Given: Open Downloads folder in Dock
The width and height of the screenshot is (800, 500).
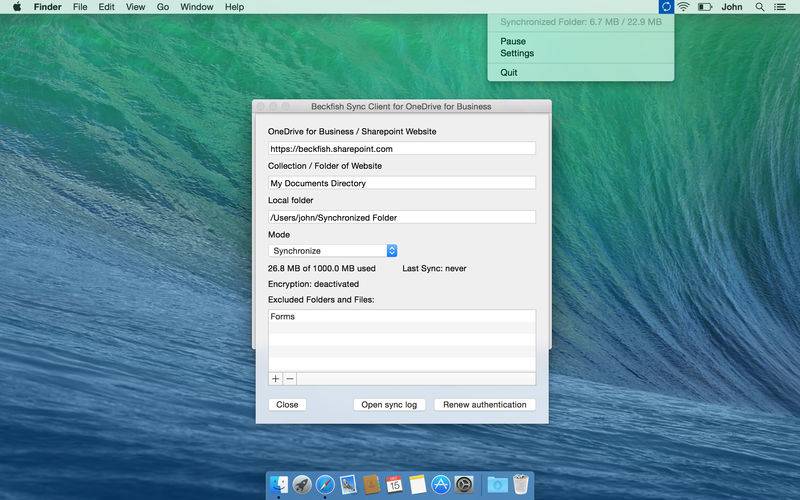Looking at the screenshot, I should click(497, 484).
